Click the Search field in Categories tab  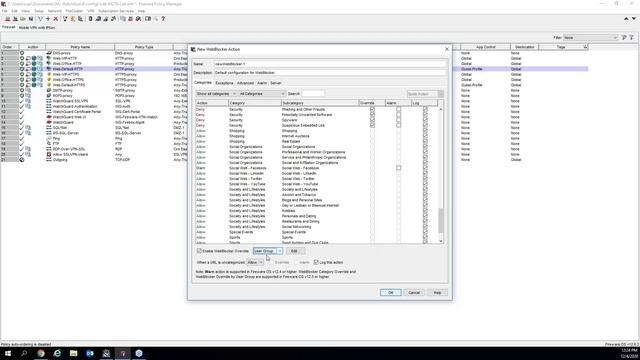tap(313, 94)
